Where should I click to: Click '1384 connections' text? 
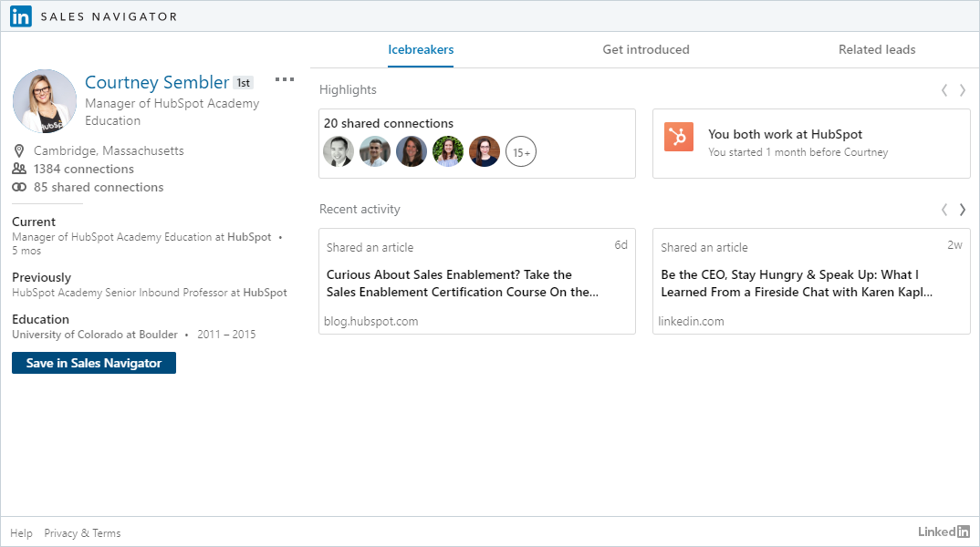coord(84,169)
